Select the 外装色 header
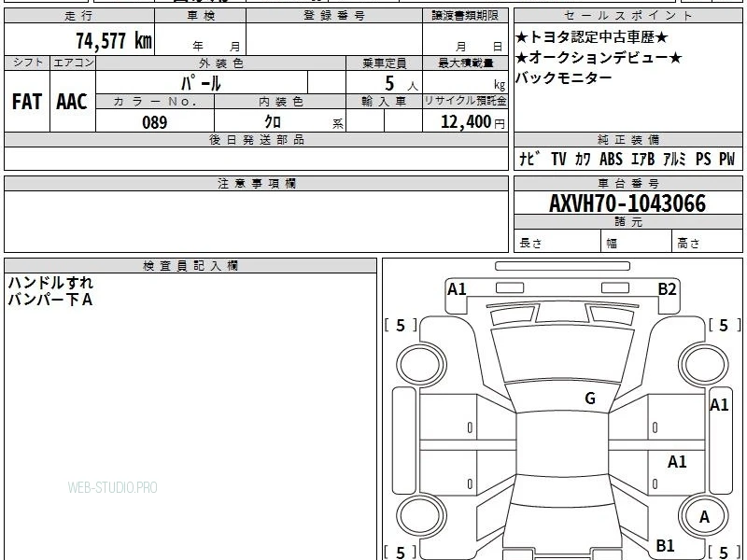The image size is (747, 560). 221,63
